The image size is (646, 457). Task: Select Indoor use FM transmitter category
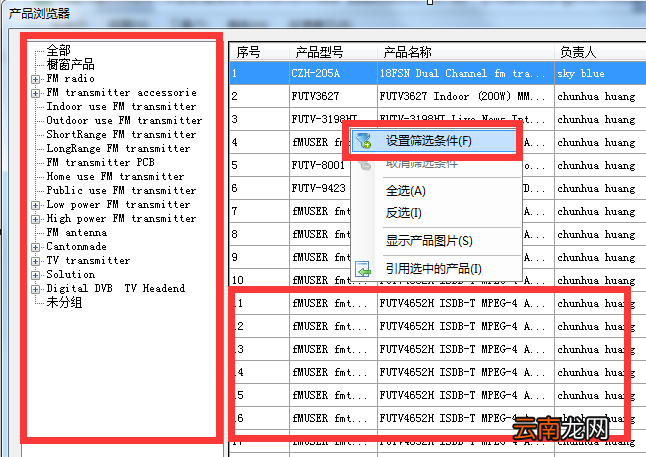pyautogui.click(x=121, y=106)
